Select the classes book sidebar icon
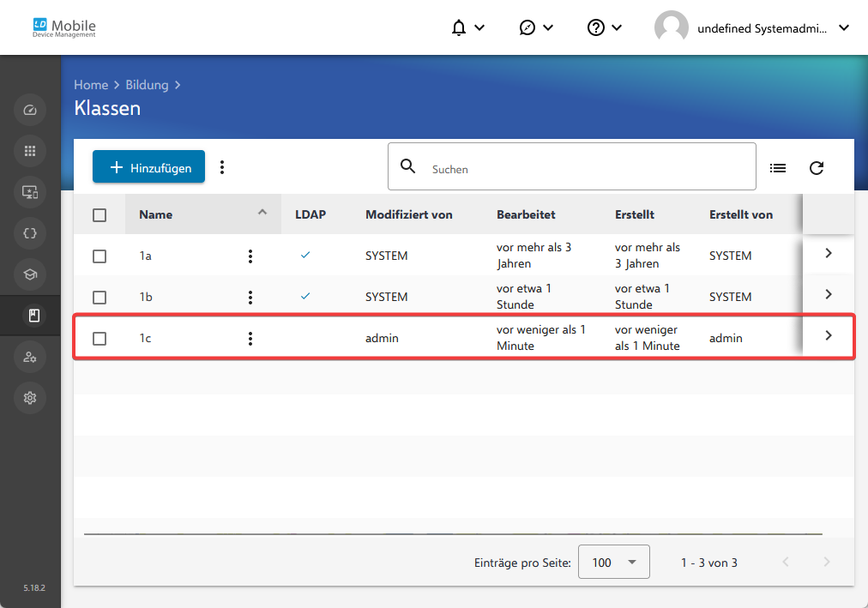Image resolution: width=868 pixels, height=608 pixels. click(33, 316)
